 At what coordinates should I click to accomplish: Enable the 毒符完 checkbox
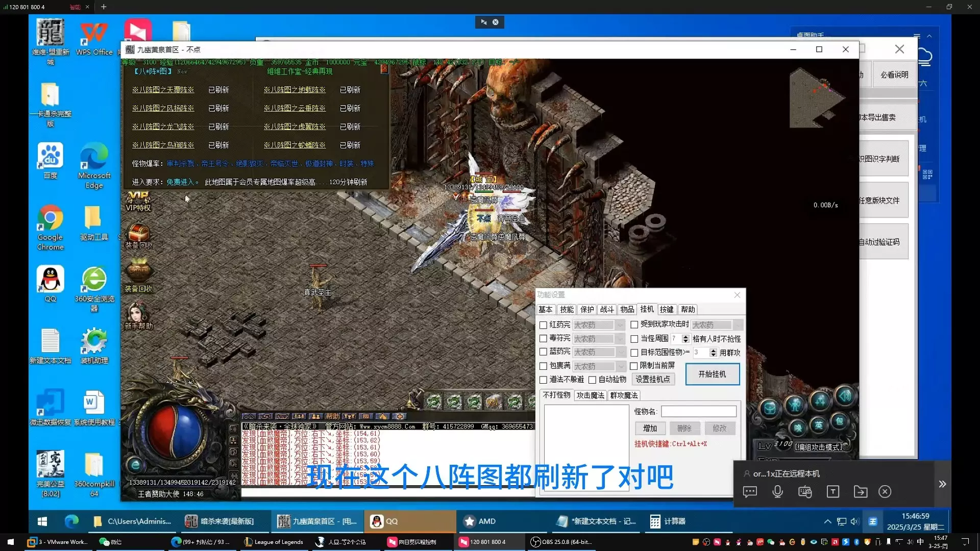pos(543,338)
